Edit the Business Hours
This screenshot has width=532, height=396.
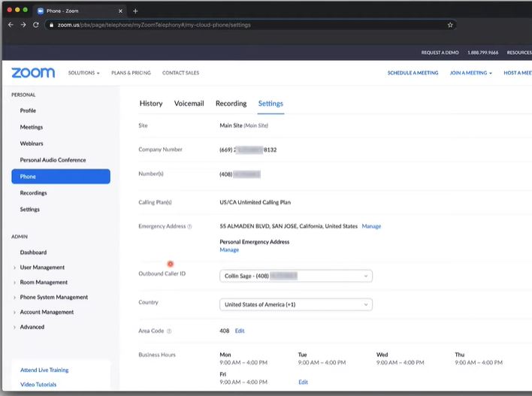point(303,382)
